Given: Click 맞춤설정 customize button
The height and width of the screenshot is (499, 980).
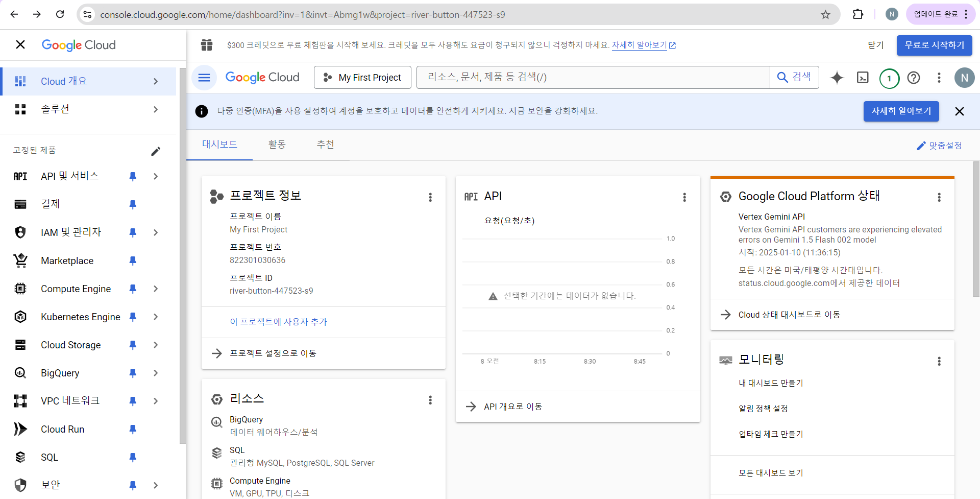Looking at the screenshot, I should (x=939, y=146).
